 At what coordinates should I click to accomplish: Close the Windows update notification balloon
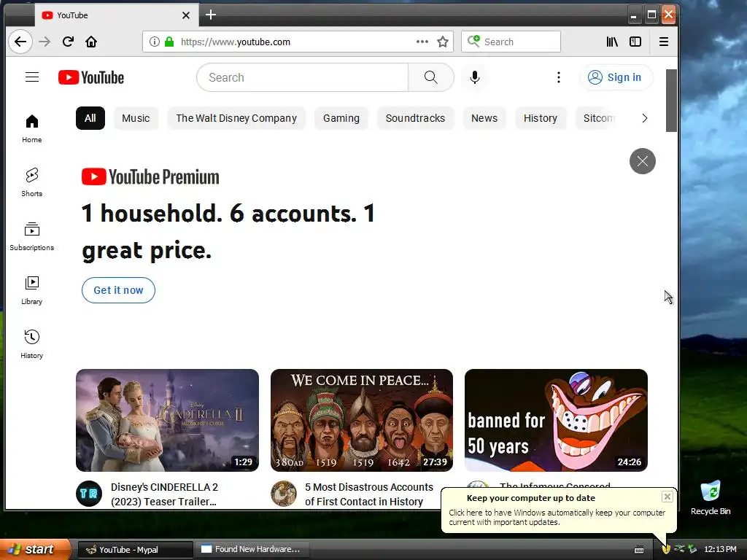[x=667, y=497]
